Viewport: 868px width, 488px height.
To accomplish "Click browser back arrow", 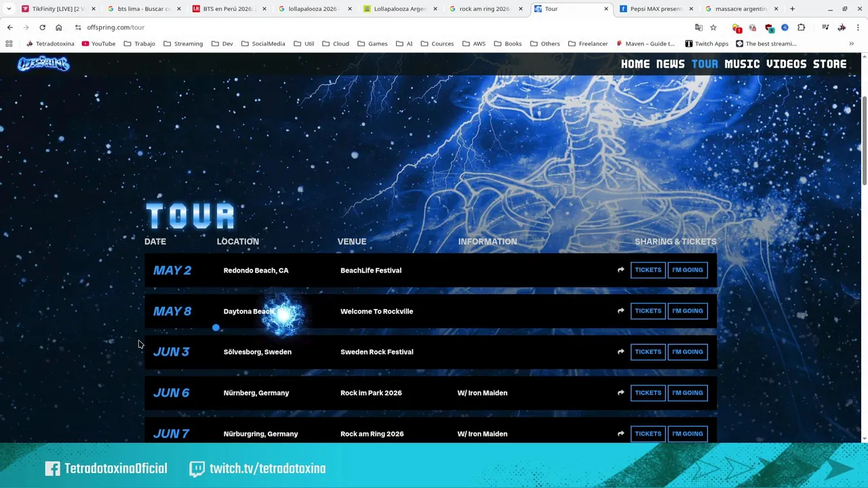I will 9,27.
